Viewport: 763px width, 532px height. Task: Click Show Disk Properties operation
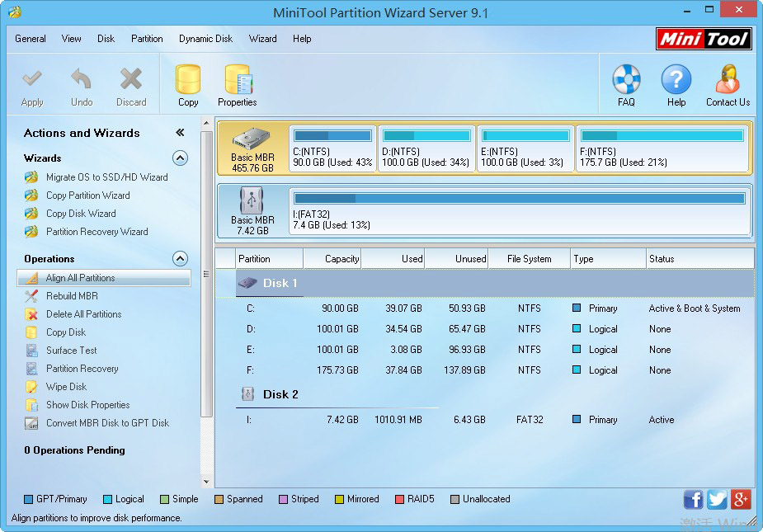pos(87,405)
